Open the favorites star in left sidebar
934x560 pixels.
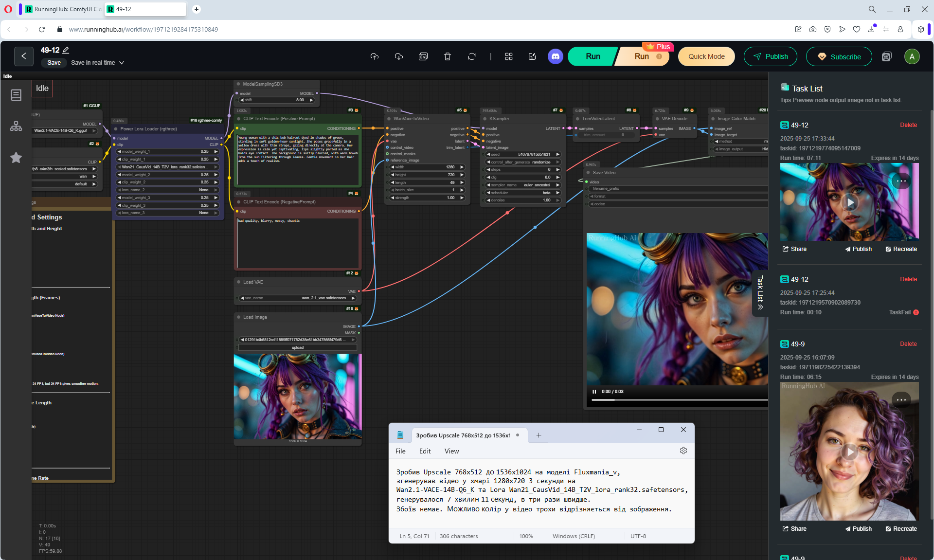coord(16,158)
